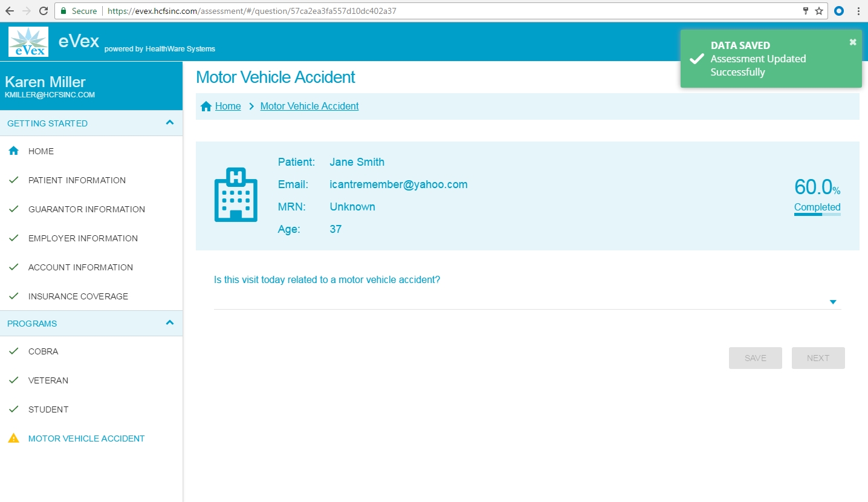Click the Next button
The image size is (868, 502).
click(x=818, y=358)
